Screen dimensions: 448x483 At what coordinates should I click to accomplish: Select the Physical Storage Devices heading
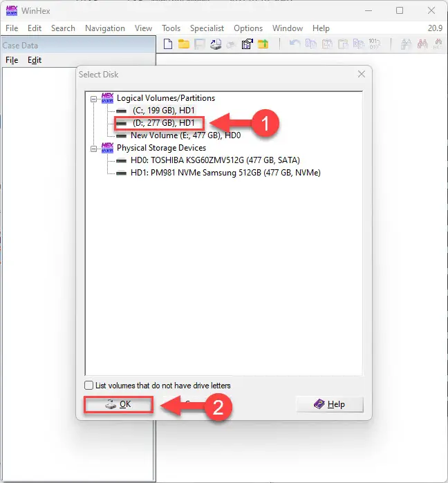(161, 148)
